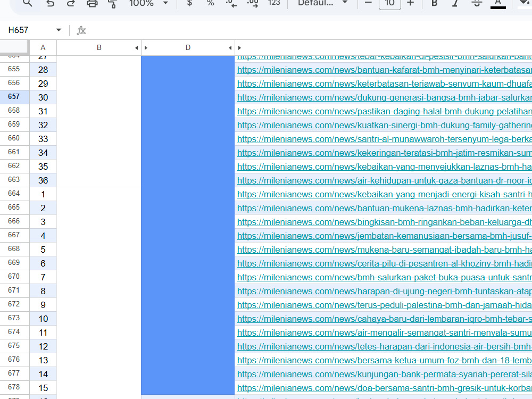Toggle italic formatting
The width and height of the screenshot is (532, 399).
(x=455, y=3)
